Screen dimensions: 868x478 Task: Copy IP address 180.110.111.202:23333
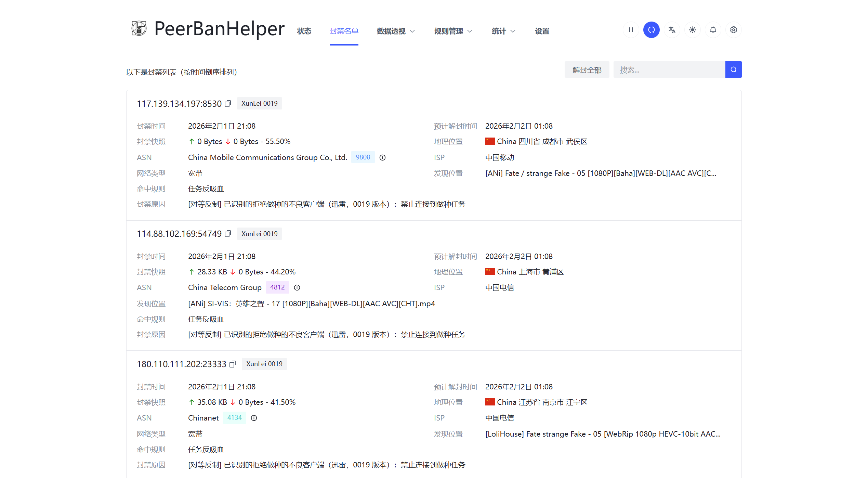pos(233,364)
